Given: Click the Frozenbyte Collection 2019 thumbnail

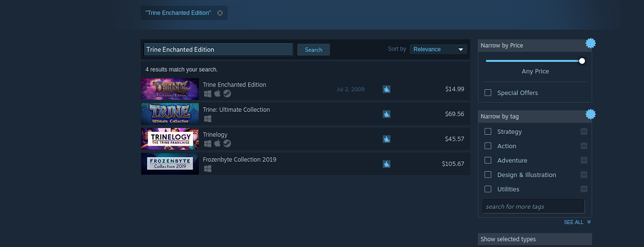Looking at the screenshot, I should pos(170,163).
